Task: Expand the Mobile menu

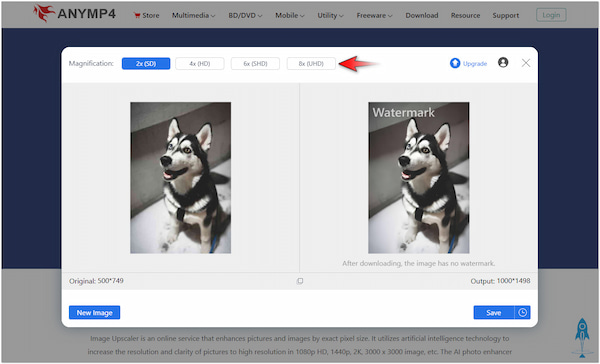Action: tap(290, 15)
